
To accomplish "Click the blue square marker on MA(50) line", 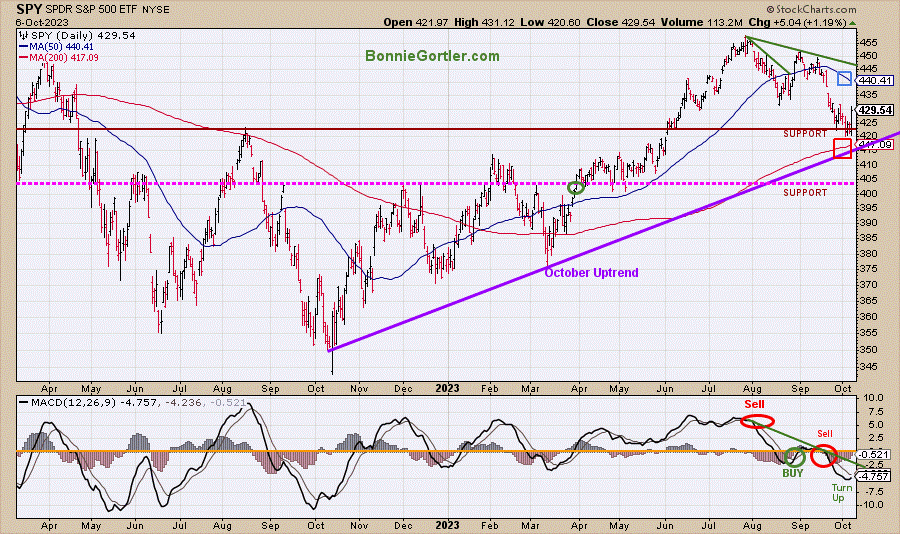I will pyautogui.click(x=844, y=79).
